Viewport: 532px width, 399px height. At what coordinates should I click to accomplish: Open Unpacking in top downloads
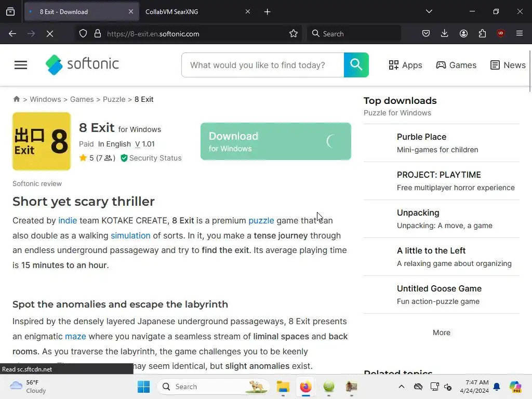pyautogui.click(x=442, y=219)
